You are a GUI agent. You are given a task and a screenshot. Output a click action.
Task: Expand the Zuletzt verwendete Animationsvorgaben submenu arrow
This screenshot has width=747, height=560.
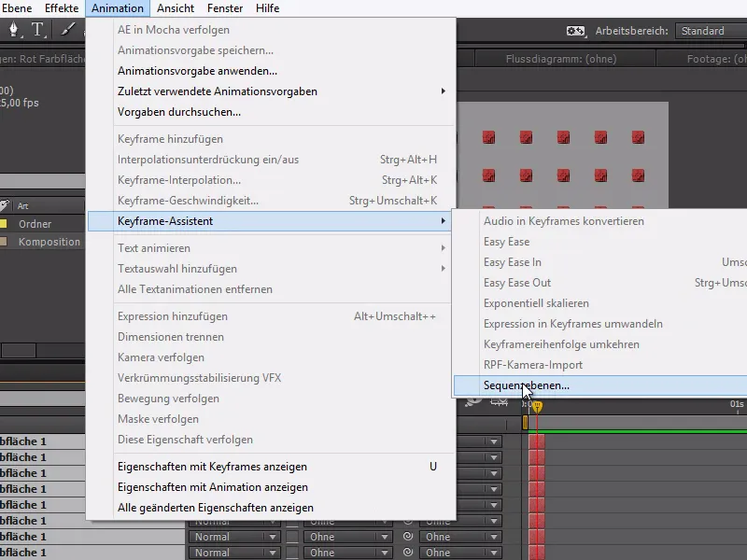point(443,91)
